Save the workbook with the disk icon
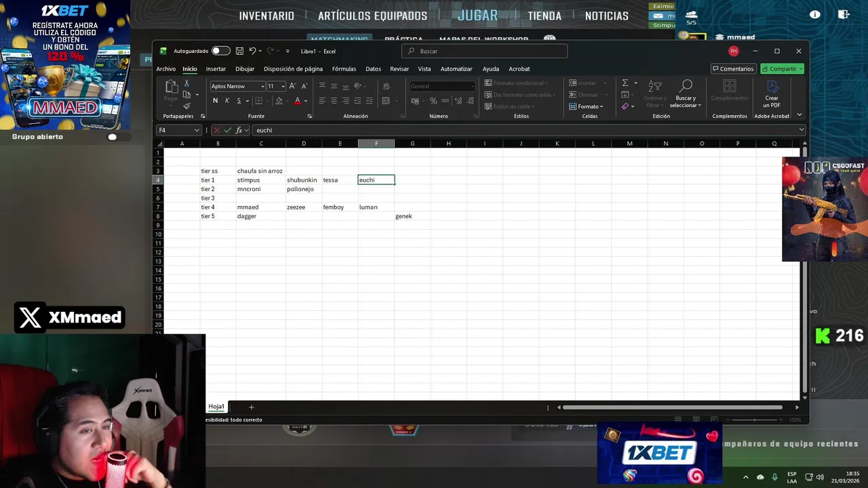Image resolution: width=868 pixels, height=488 pixels. [239, 51]
